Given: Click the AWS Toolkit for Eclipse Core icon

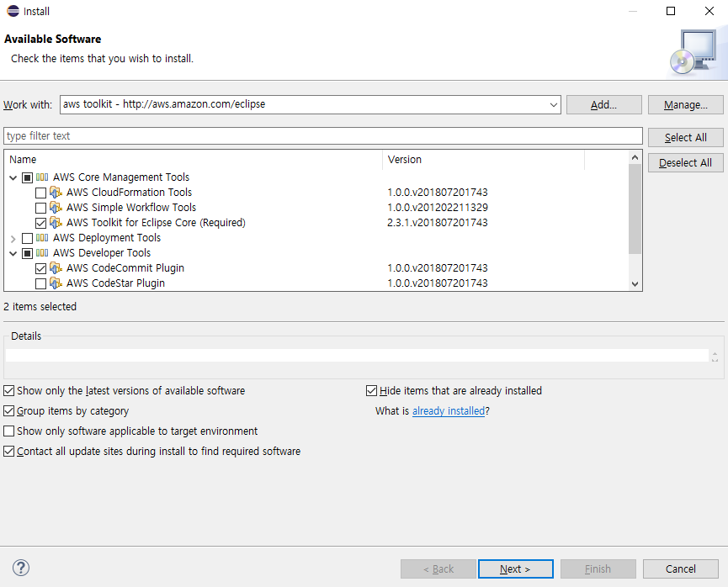Looking at the screenshot, I should tap(56, 223).
